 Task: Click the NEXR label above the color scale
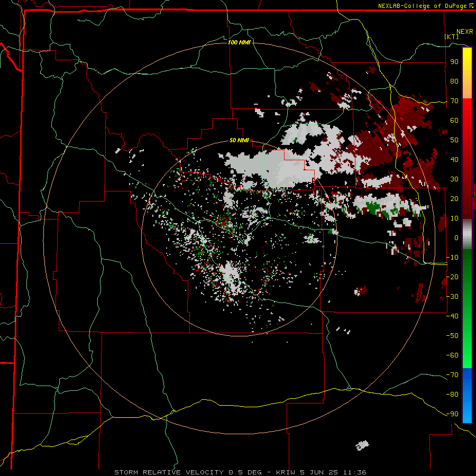tap(465, 32)
